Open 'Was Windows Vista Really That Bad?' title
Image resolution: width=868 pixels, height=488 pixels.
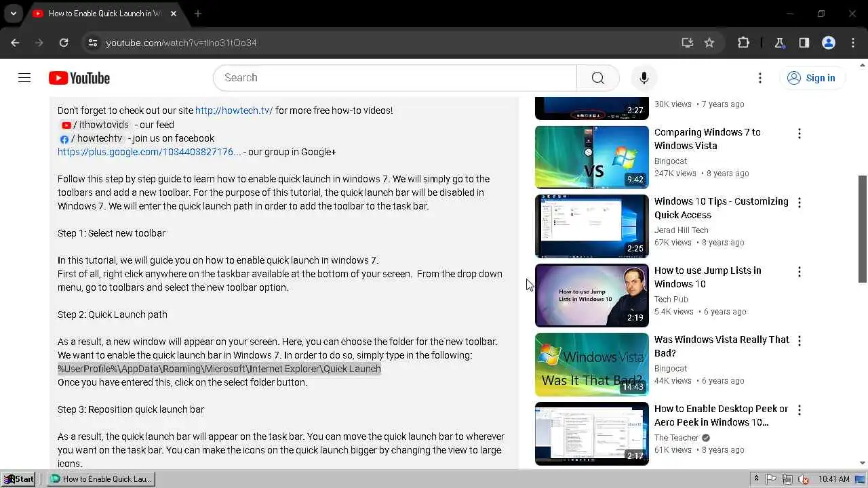(722, 346)
